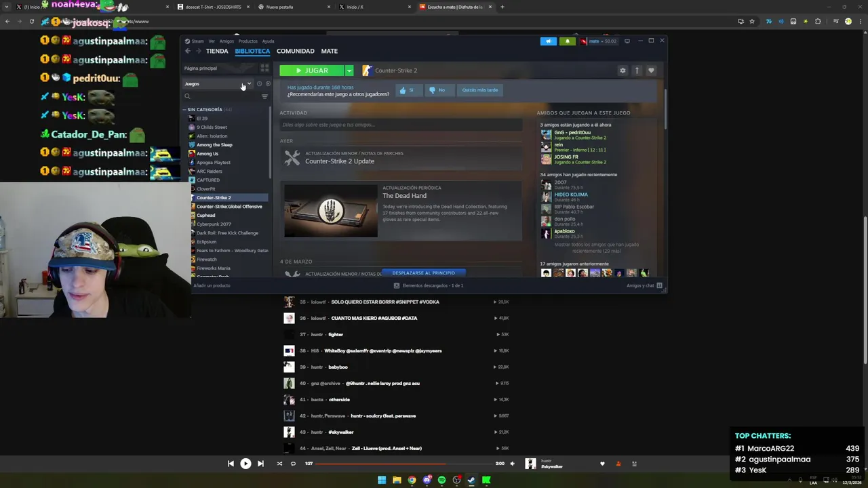Click library search field
Screen dimensions: 868x488
pyautogui.click(x=222, y=96)
